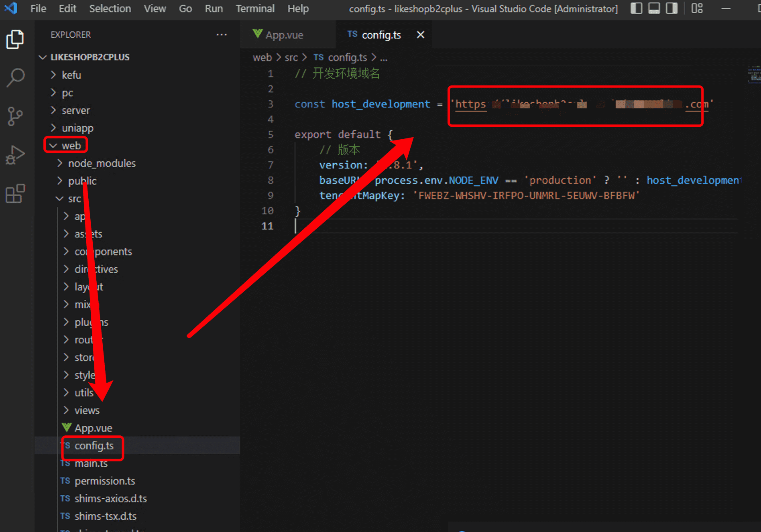The width and height of the screenshot is (761, 532).
Task: Open the Edit menu
Action: pyautogui.click(x=67, y=8)
